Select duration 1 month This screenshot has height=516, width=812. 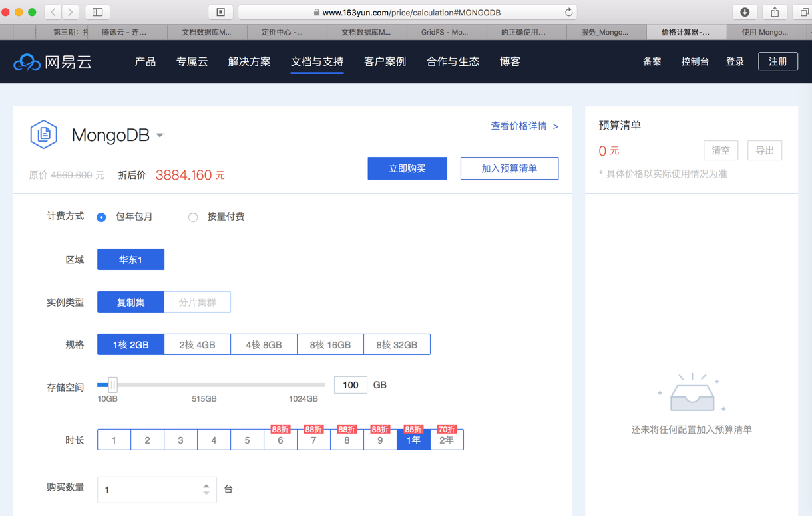114,440
